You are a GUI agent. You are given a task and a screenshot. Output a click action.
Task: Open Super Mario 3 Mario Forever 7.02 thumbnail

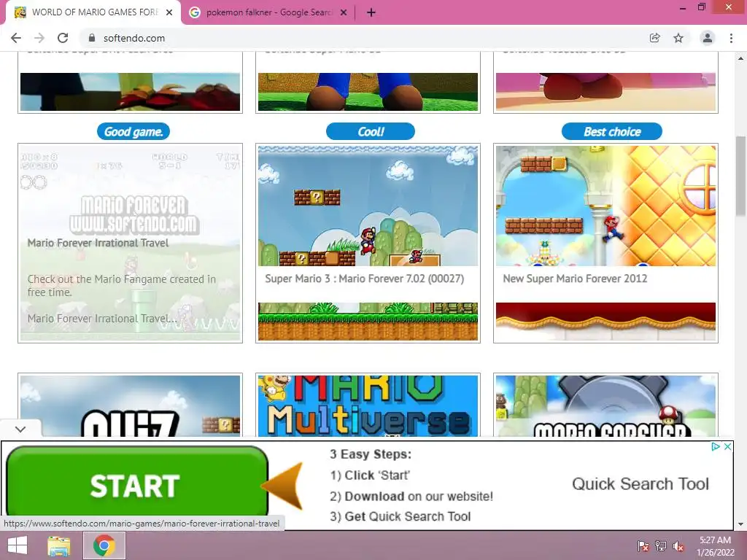[x=368, y=206]
